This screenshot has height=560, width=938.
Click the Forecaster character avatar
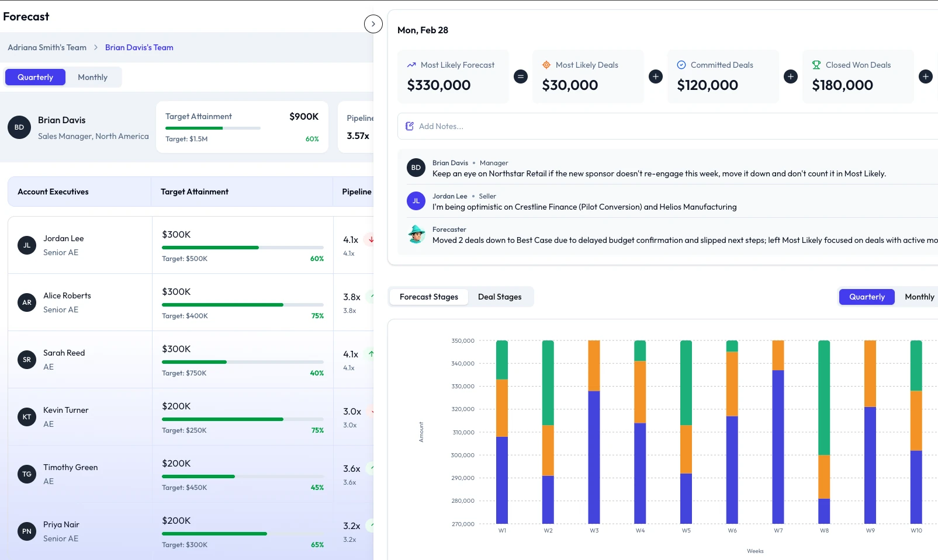(416, 234)
